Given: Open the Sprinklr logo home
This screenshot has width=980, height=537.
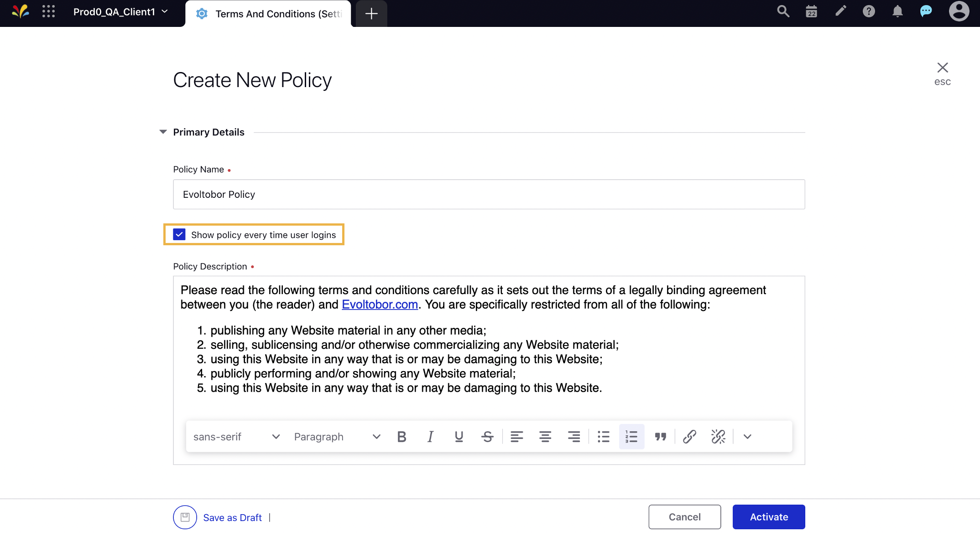Looking at the screenshot, I should [x=21, y=11].
